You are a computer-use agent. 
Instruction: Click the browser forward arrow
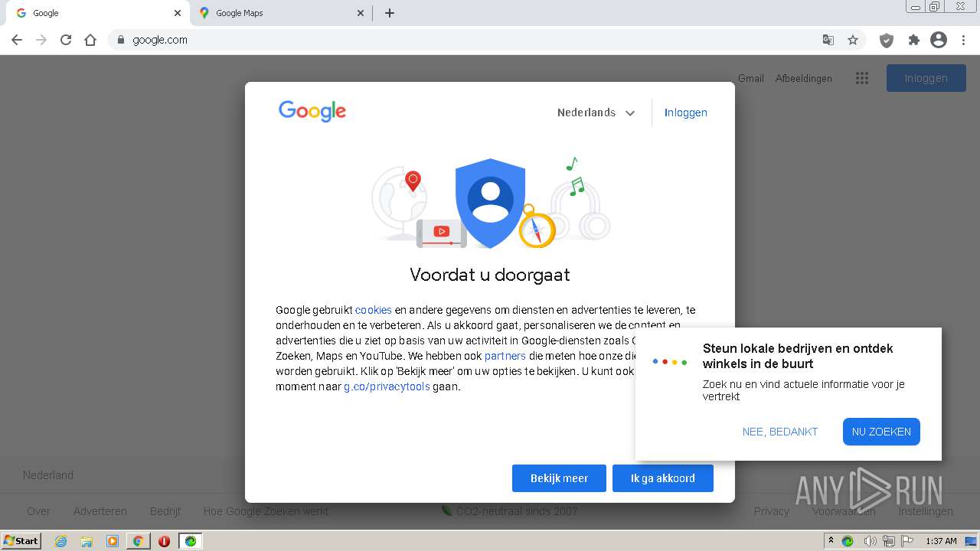pyautogui.click(x=41, y=40)
